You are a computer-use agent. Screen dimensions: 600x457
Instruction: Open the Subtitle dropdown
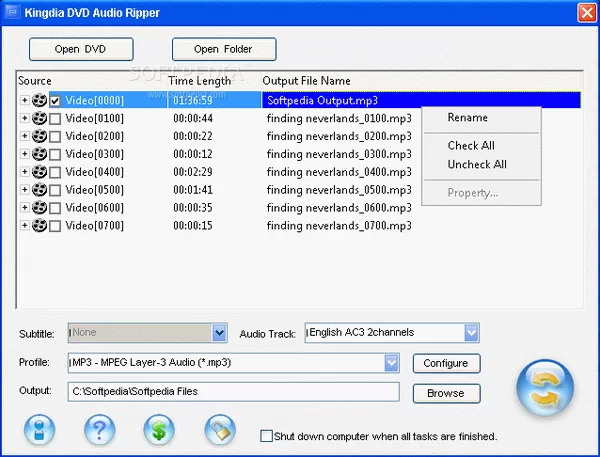(x=219, y=333)
